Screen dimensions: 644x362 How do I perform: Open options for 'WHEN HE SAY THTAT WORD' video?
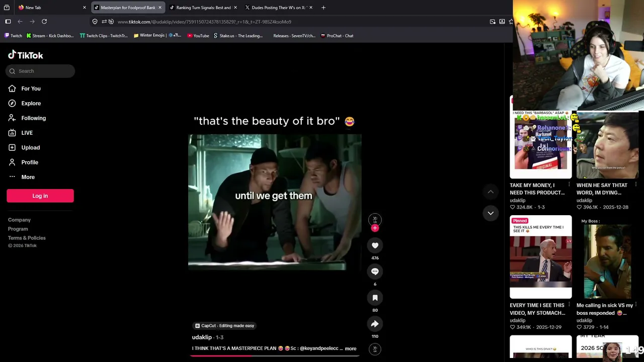[x=635, y=185]
